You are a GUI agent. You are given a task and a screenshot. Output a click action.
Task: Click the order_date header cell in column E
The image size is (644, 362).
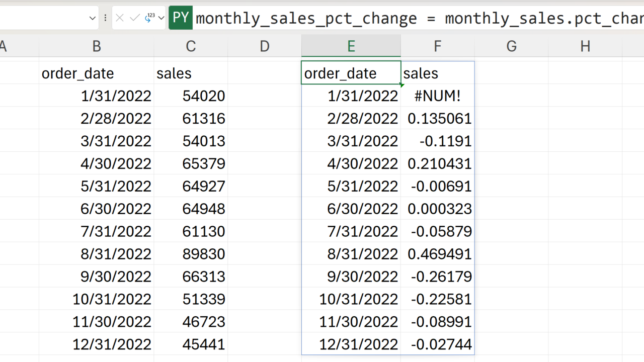pyautogui.click(x=351, y=73)
